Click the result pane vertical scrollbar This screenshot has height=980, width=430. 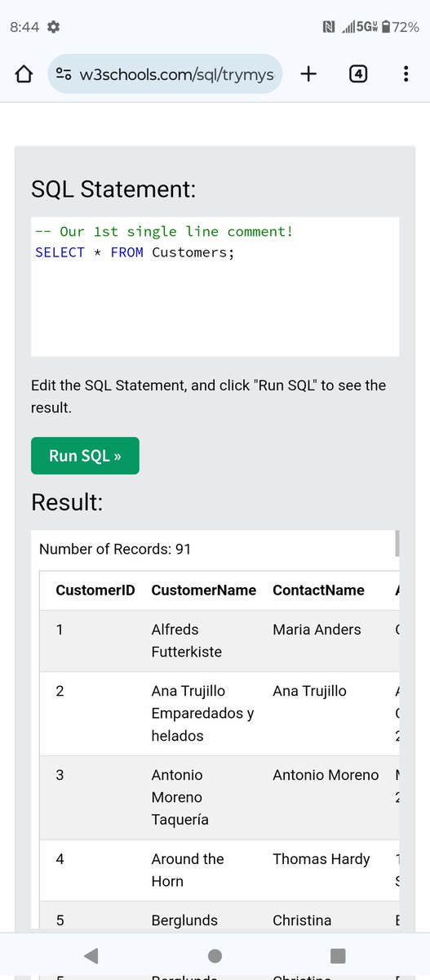(397, 543)
